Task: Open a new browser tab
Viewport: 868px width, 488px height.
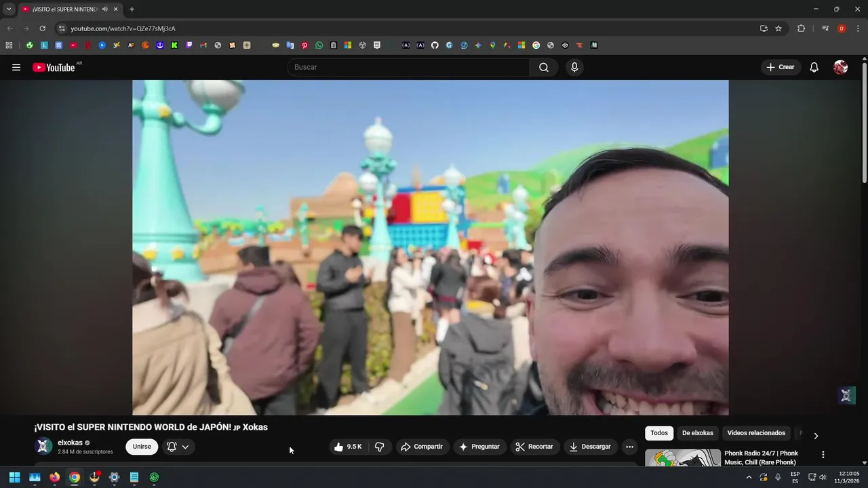Action: tap(132, 9)
